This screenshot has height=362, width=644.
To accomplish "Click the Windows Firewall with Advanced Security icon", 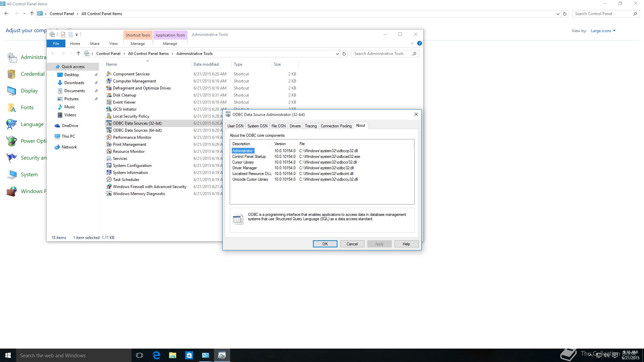I will click(109, 187).
